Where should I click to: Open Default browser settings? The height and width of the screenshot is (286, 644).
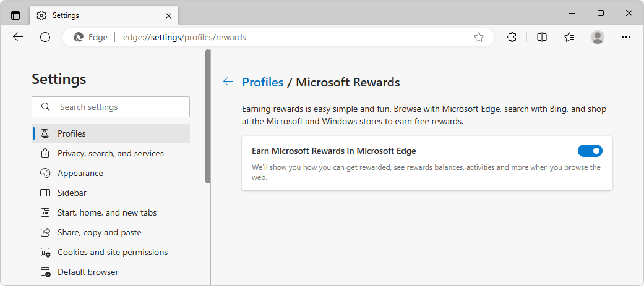111,272
